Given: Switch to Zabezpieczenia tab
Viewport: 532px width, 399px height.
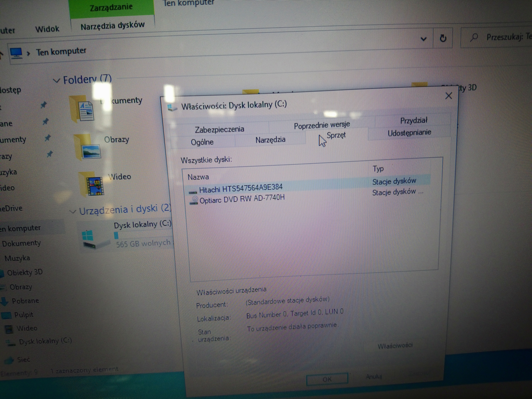Looking at the screenshot, I should pyautogui.click(x=219, y=130).
